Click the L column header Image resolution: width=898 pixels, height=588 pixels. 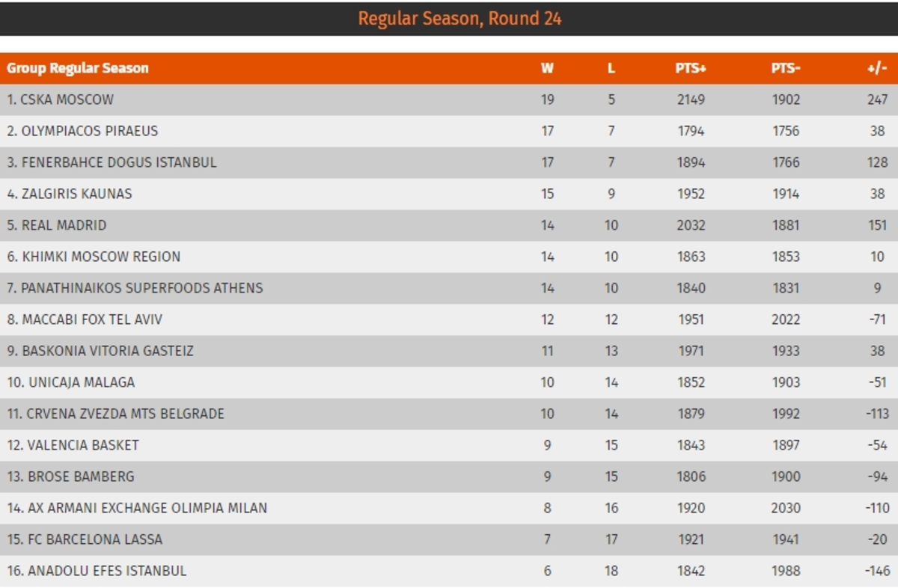(x=611, y=68)
